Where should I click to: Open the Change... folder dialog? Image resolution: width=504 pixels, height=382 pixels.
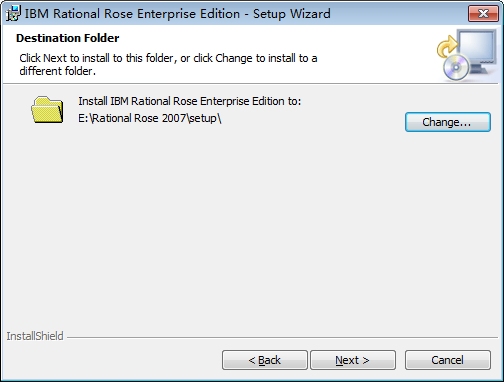(x=448, y=122)
